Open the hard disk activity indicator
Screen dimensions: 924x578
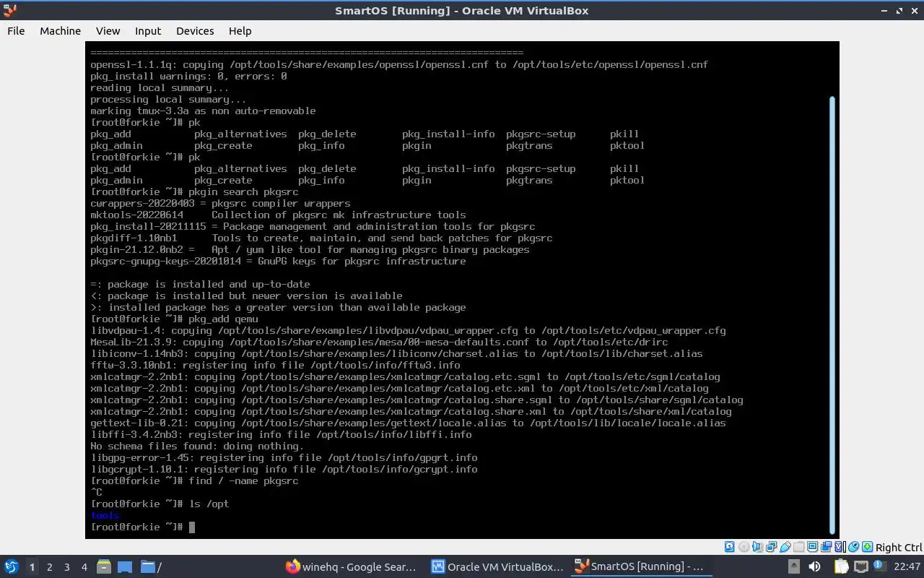coord(729,547)
